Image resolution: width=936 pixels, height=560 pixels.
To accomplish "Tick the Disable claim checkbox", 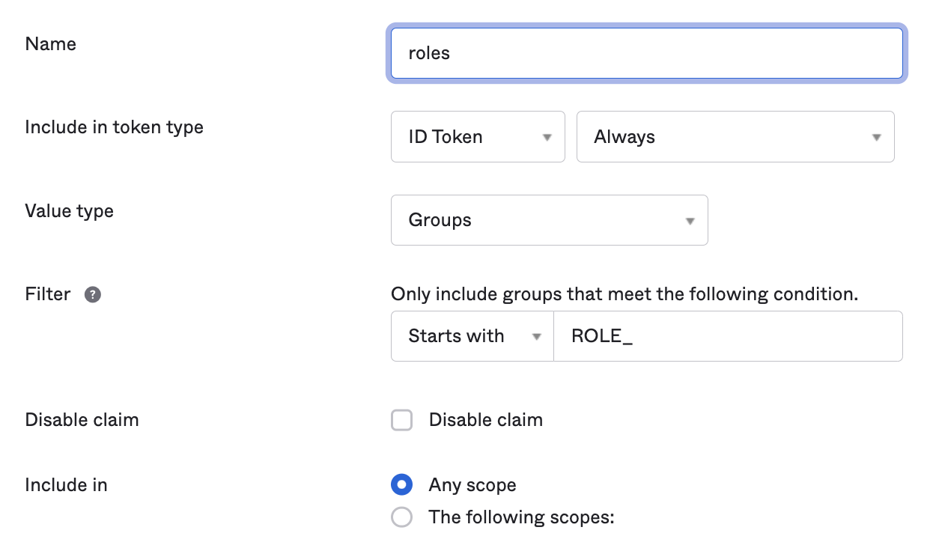I will [402, 420].
